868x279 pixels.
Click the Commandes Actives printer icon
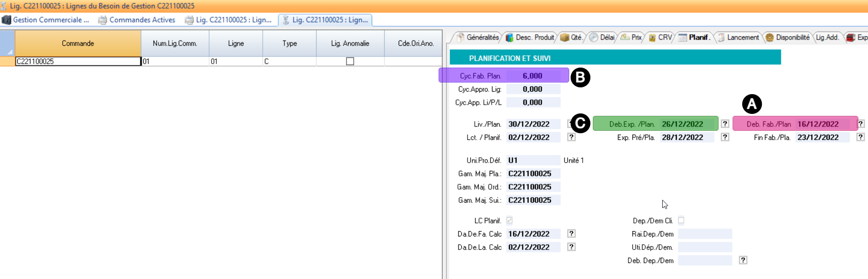[x=103, y=20]
